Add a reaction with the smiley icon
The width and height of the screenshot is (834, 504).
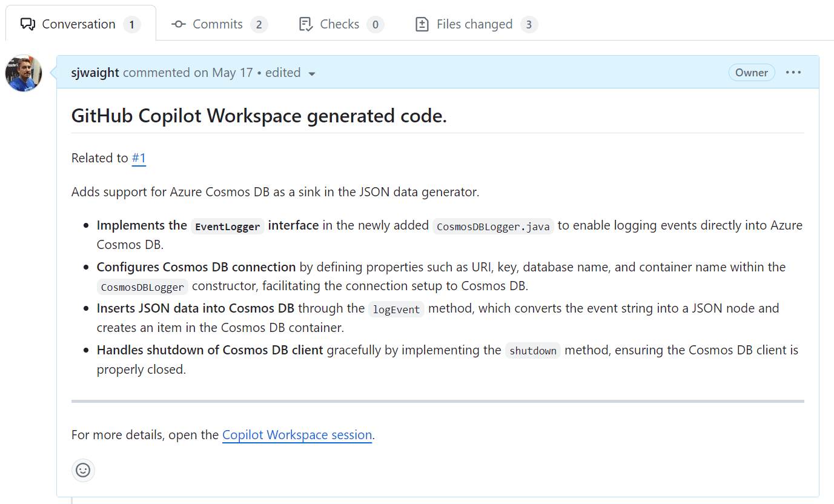84,470
